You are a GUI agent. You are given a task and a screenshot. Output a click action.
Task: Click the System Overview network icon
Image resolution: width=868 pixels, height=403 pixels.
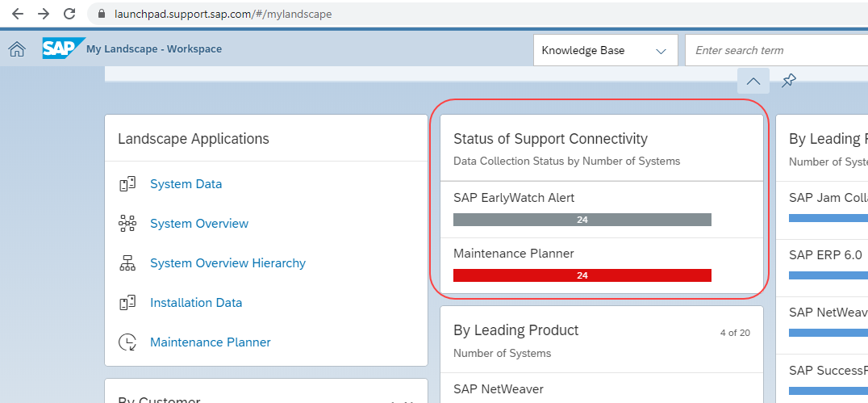[x=127, y=224]
